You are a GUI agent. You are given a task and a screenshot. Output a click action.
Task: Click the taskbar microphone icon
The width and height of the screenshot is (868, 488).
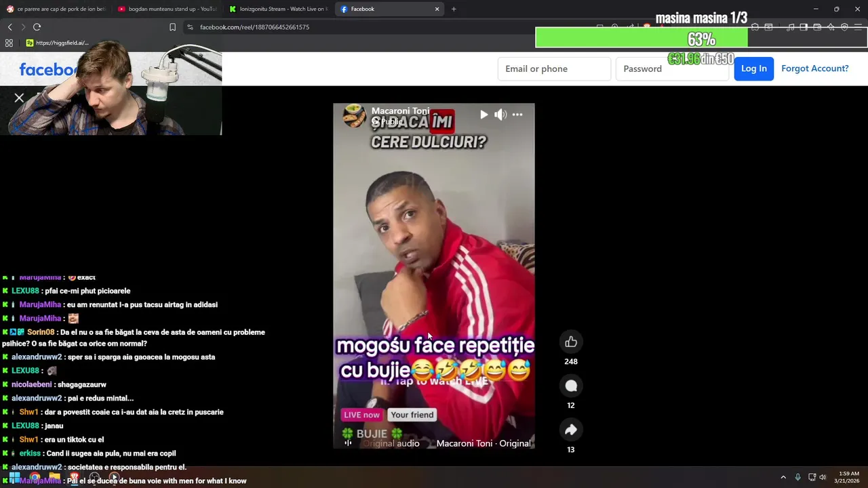pyautogui.click(x=797, y=477)
